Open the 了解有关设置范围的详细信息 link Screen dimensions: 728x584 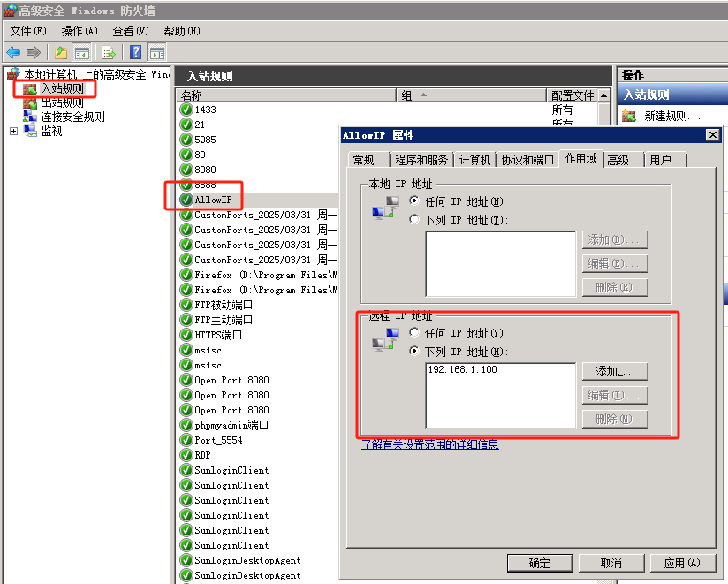[430, 444]
